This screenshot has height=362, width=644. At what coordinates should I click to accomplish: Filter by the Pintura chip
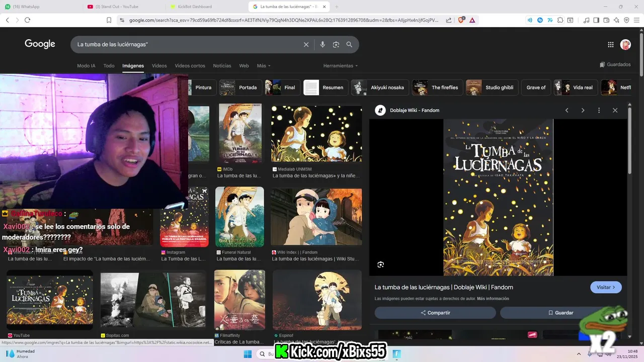click(203, 87)
